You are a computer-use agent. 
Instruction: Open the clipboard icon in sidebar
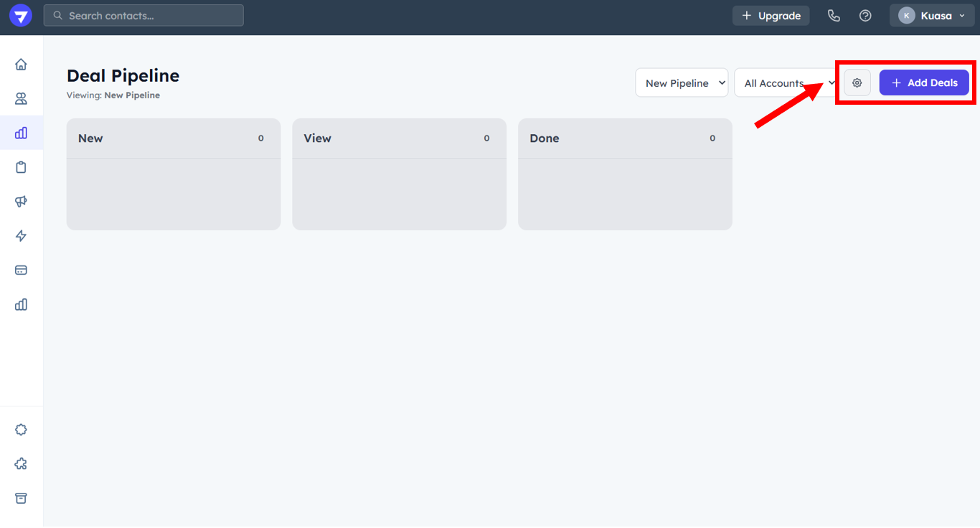click(x=21, y=167)
